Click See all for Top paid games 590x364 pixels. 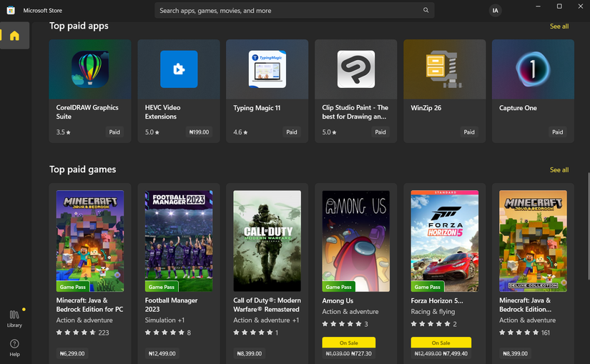pyautogui.click(x=559, y=169)
